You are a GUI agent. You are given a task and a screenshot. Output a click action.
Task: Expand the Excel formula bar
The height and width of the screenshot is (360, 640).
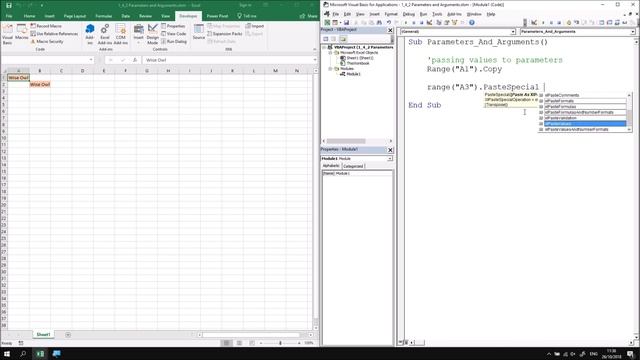pyautogui.click(x=315, y=60)
